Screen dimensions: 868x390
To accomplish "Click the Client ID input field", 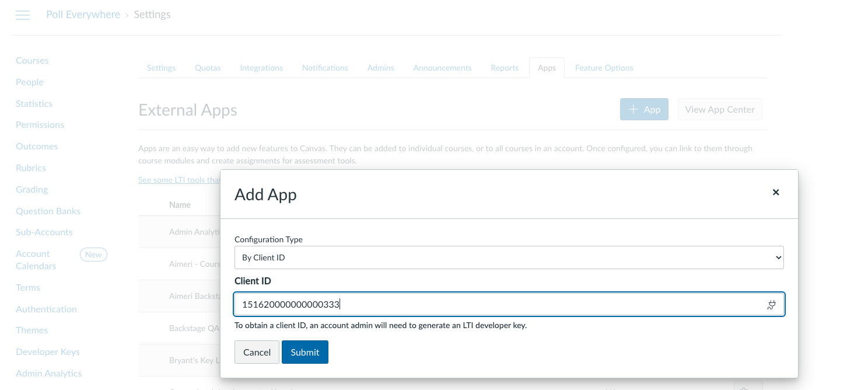I will [509, 304].
